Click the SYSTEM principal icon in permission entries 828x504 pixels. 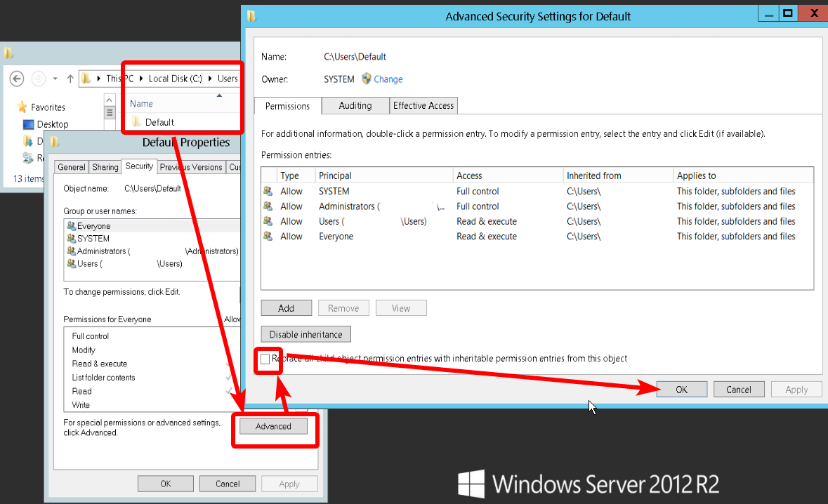[x=268, y=191]
